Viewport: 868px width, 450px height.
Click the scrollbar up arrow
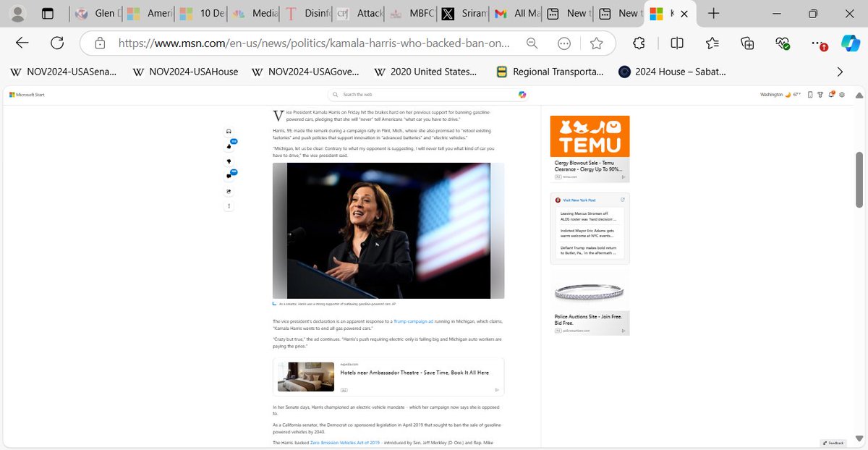point(859,95)
